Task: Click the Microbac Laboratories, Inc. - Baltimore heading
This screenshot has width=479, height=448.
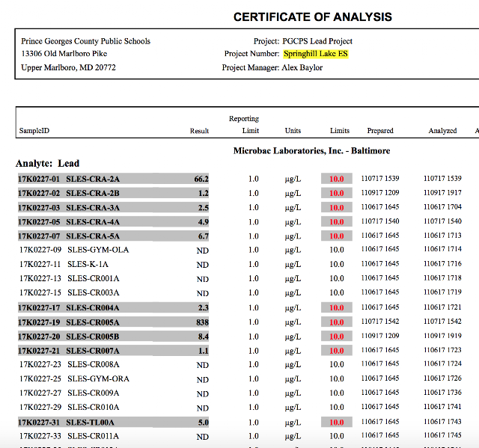Action: pos(311,151)
